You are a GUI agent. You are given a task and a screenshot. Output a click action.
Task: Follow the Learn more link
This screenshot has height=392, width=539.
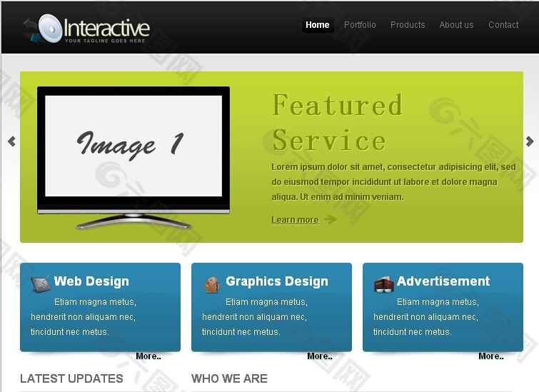click(x=295, y=220)
